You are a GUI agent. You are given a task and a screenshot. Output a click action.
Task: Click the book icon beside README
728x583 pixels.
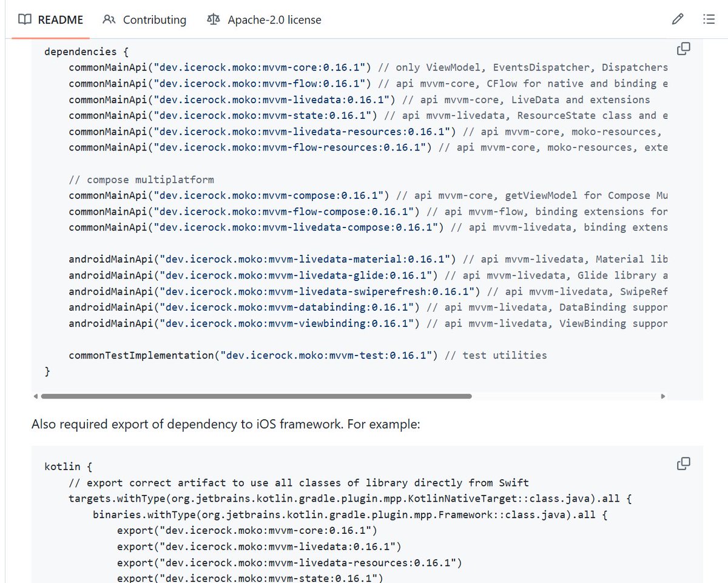24,19
